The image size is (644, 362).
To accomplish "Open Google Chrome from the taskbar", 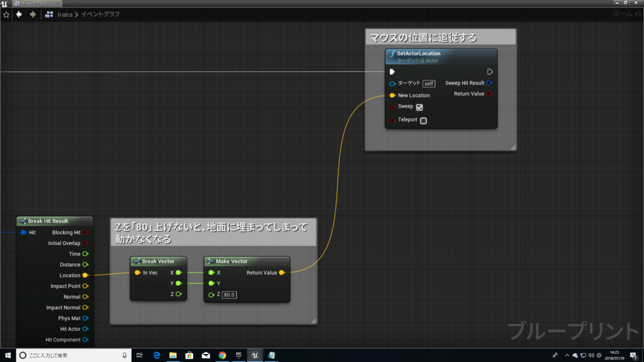I will (x=222, y=355).
